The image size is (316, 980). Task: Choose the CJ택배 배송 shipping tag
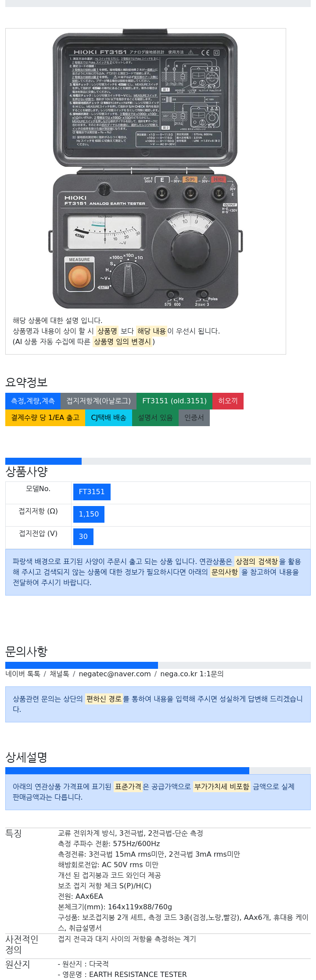pos(108,418)
